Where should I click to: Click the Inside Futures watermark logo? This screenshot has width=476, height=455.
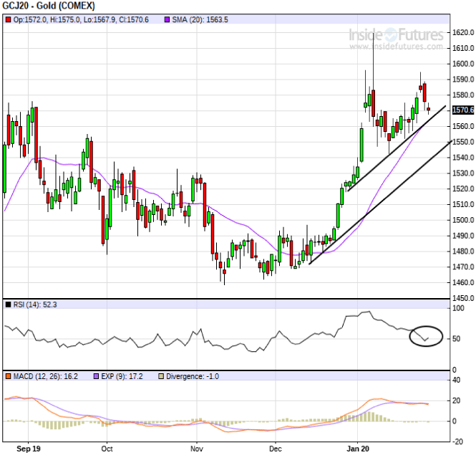coord(395,34)
